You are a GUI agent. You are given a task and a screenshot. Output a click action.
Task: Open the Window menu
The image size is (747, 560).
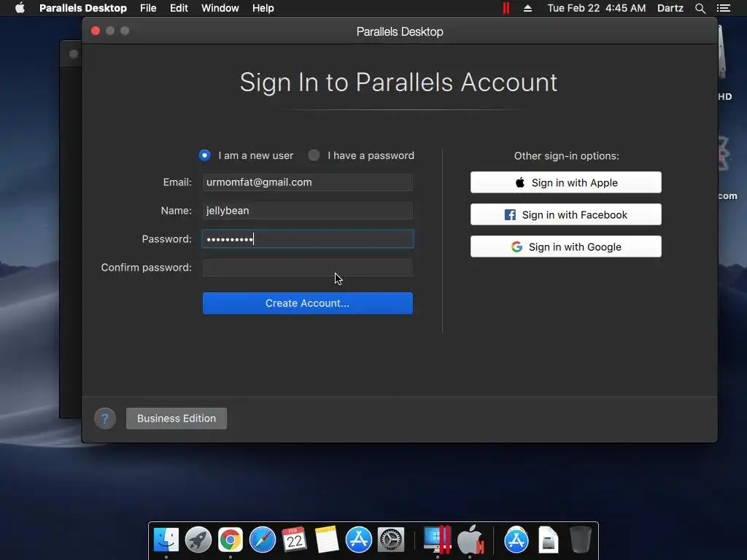click(220, 8)
